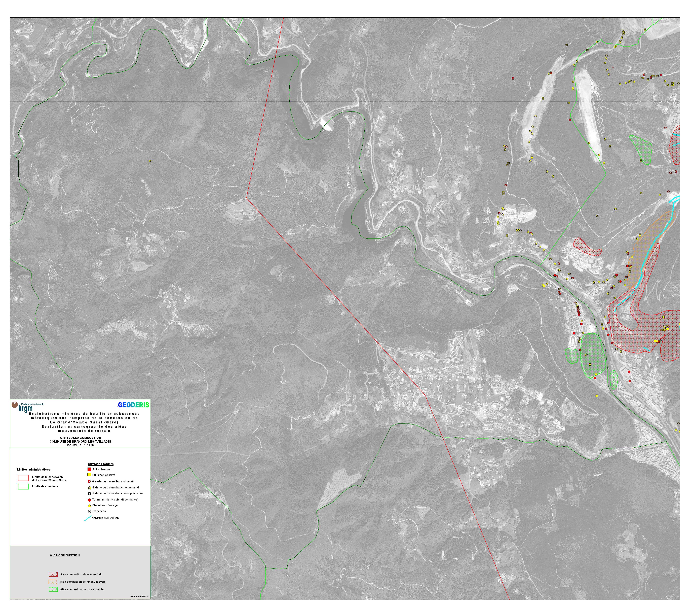Click the 'Tranchées' circle symbol in the legend
Screen dimensions: 693x616
coord(89,511)
